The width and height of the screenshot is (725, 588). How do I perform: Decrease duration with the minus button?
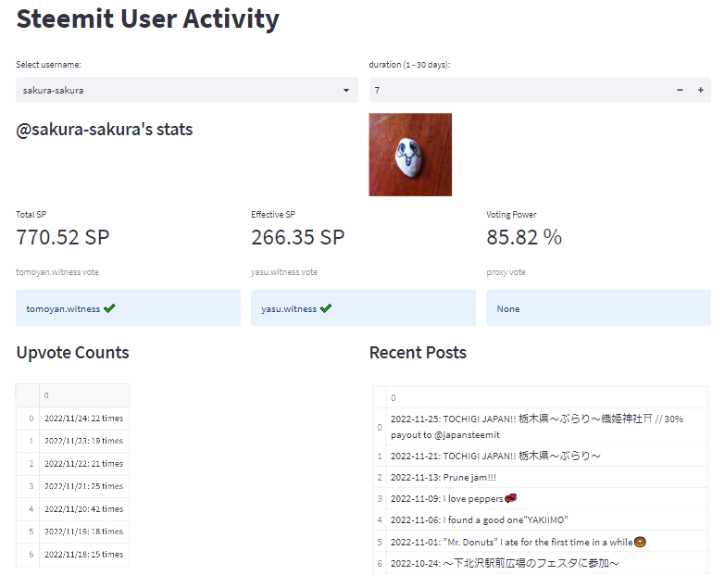click(x=680, y=91)
